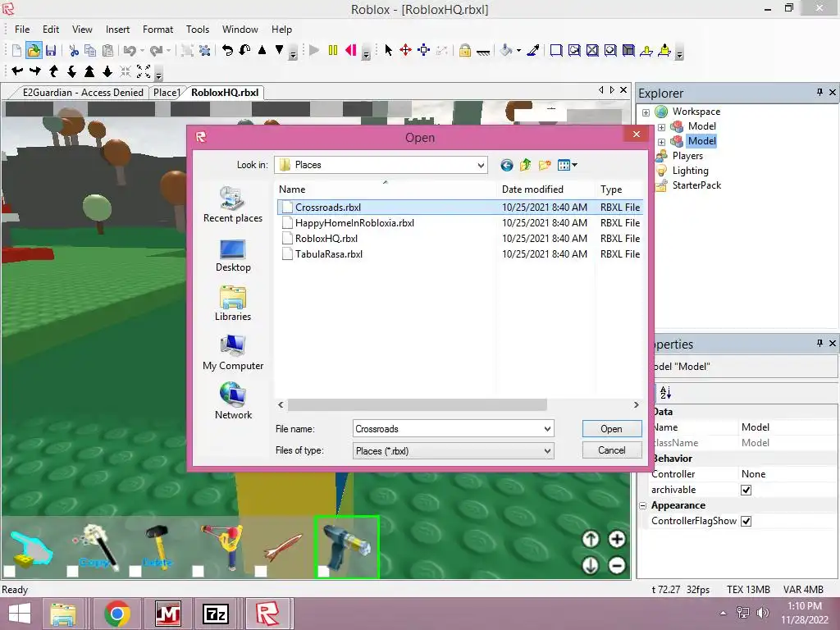
Task: Open the File name combo dropdown
Action: click(547, 428)
